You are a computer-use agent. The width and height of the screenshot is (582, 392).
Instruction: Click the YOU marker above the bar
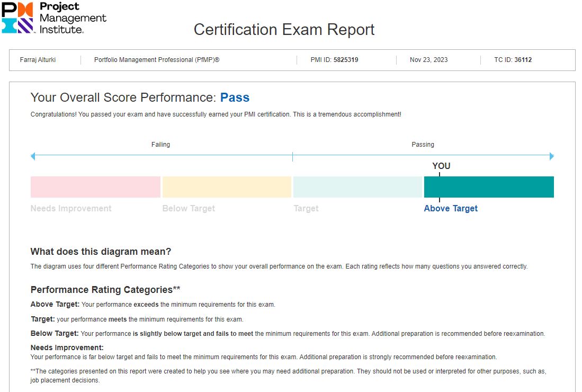coord(441,166)
